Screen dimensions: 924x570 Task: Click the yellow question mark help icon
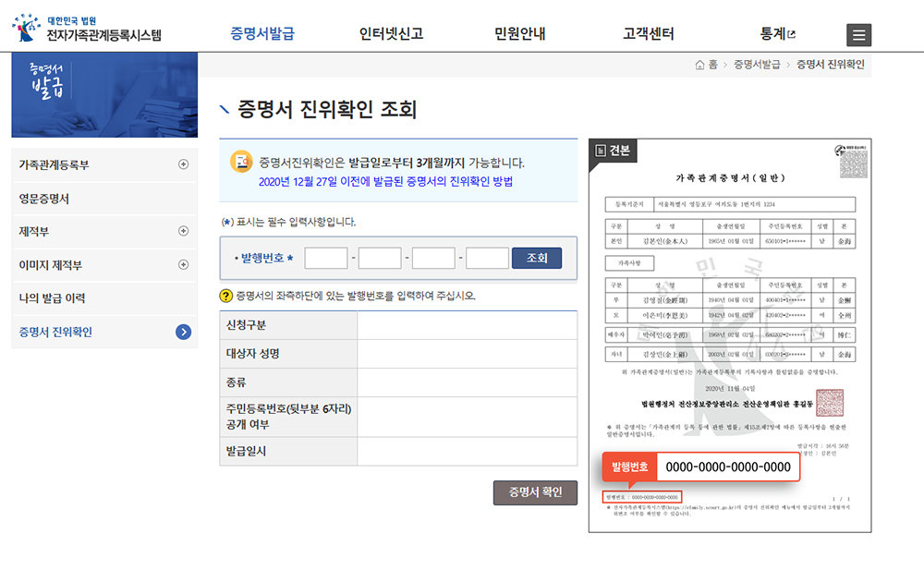click(225, 296)
